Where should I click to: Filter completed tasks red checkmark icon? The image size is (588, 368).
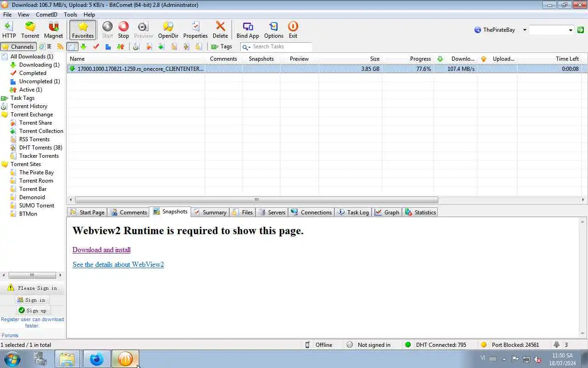[x=96, y=46]
